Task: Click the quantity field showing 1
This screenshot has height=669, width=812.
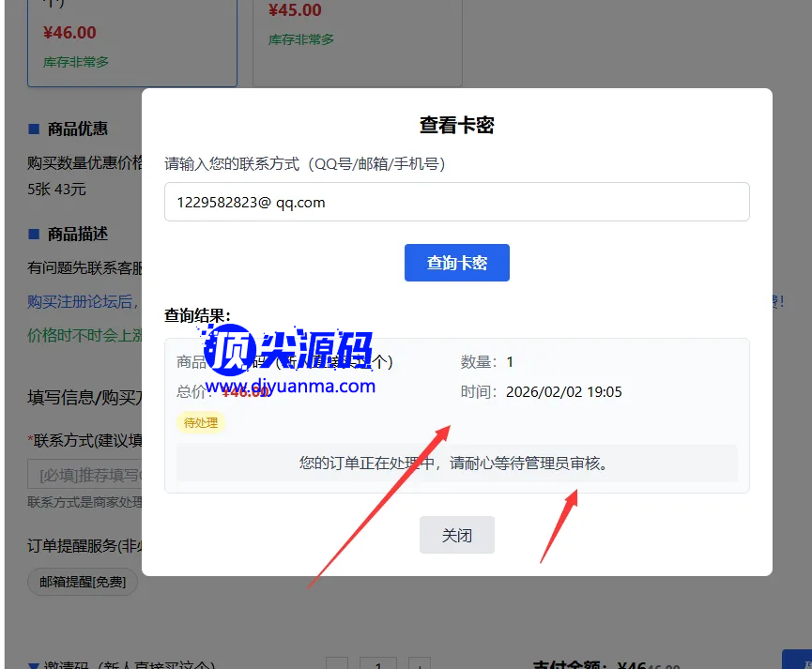Action: pos(378,664)
